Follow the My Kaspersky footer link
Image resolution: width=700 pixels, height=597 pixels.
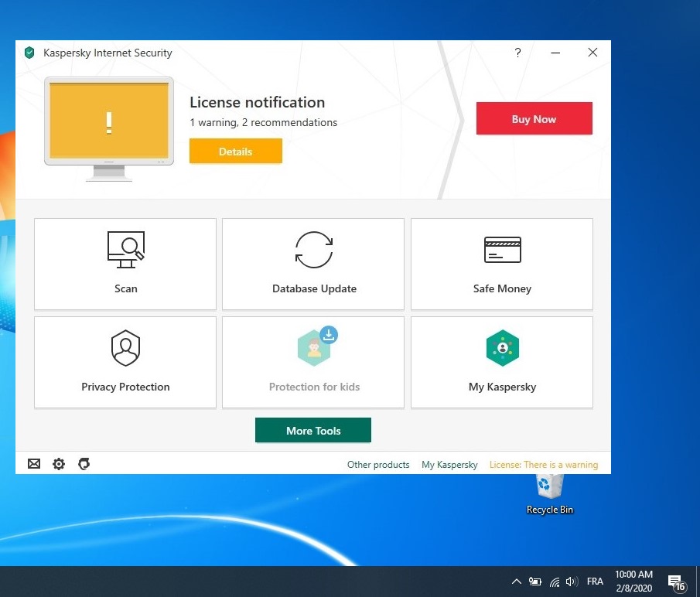[x=449, y=465]
